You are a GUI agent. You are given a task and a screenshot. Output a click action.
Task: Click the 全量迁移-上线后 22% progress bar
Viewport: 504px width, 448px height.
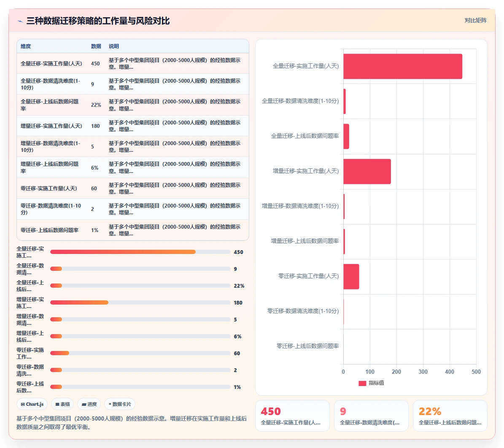click(140, 286)
